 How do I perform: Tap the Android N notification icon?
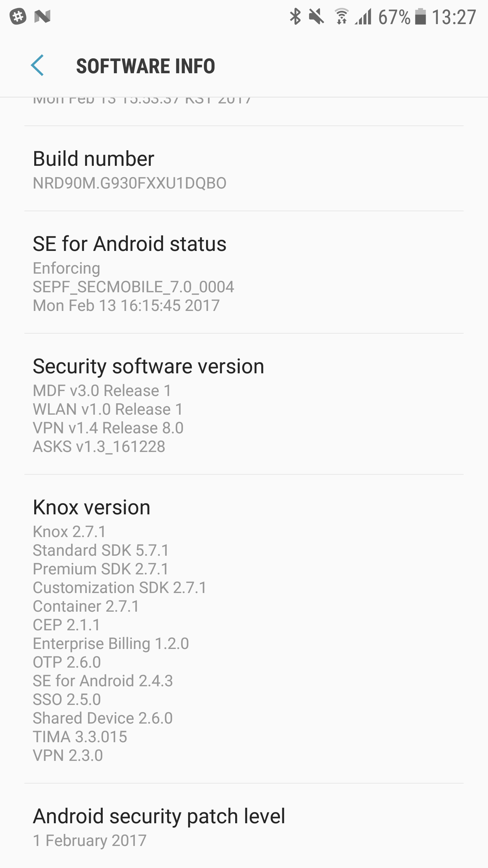[x=42, y=16]
